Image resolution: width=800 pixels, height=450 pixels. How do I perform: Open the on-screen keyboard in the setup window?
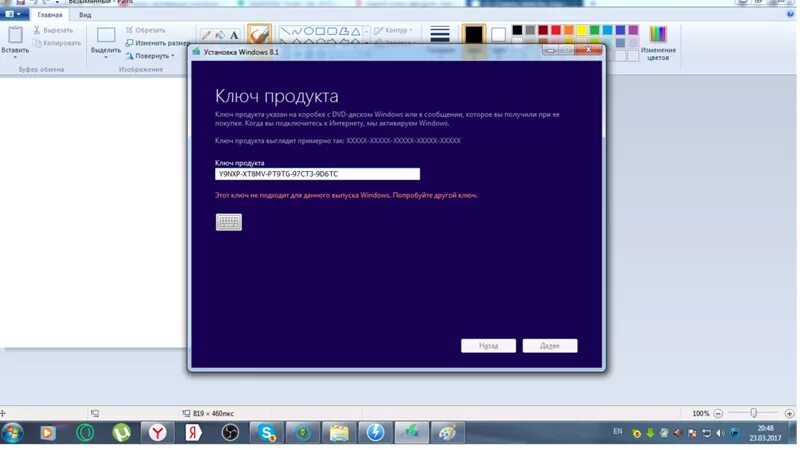click(x=229, y=222)
